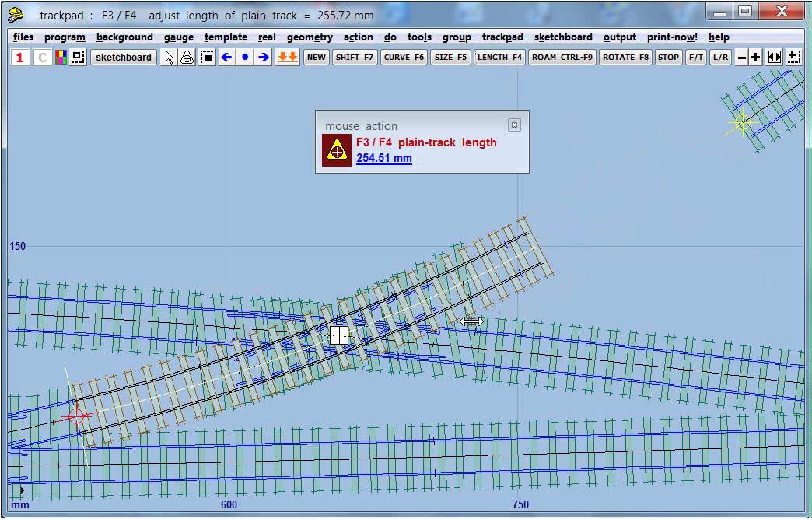
Task: Zoom in with plus icon
Action: (x=755, y=57)
